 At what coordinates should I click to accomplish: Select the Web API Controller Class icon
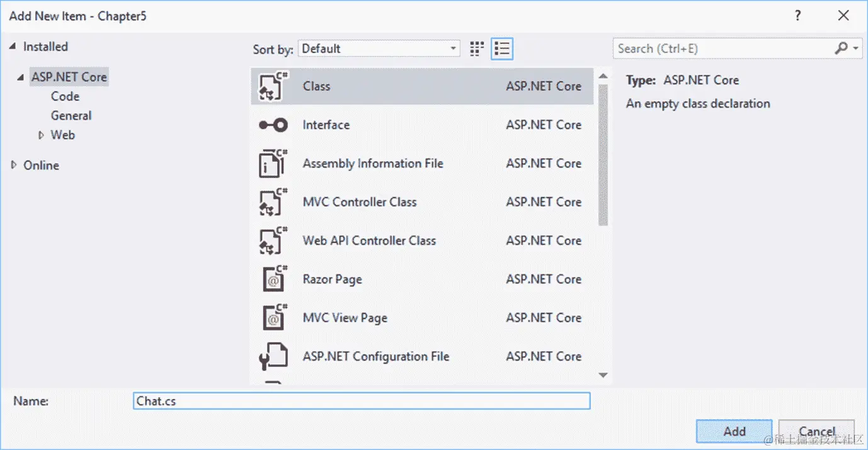274,240
